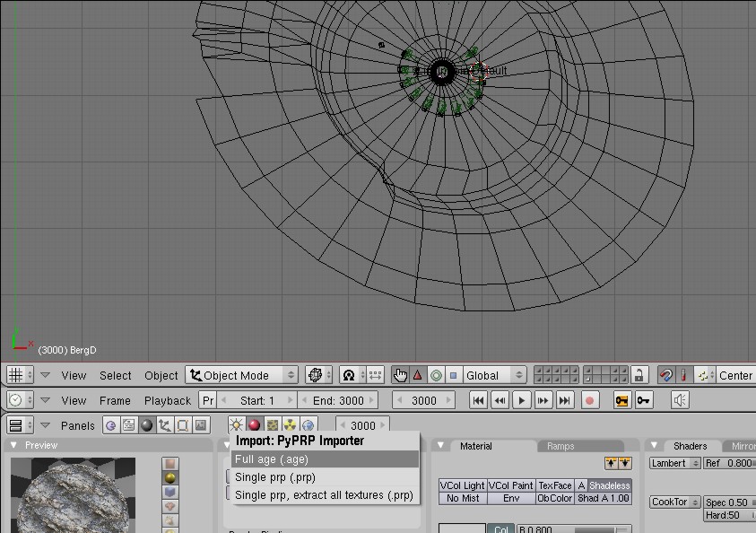The width and height of the screenshot is (756, 533).
Task: Select the scale manipulator square
Action: point(453,375)
